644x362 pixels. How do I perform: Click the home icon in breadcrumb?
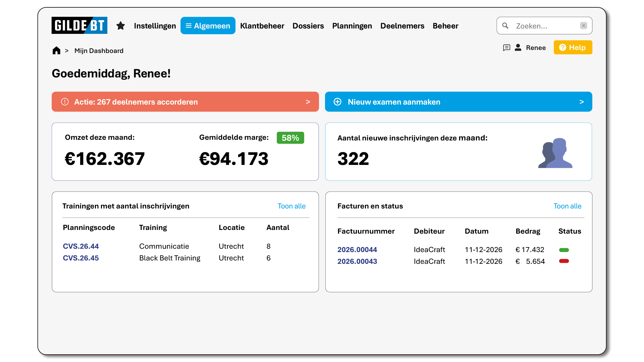[x=56, y=51]
